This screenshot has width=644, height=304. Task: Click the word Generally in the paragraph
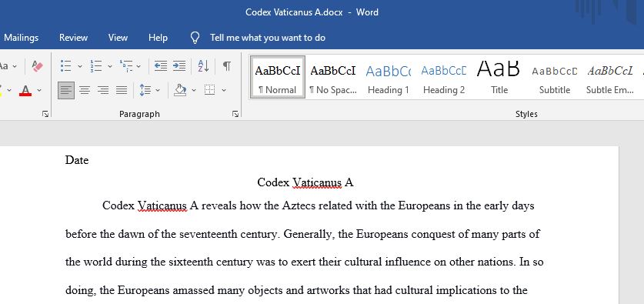pyautogui.click(x=308, y=234)
